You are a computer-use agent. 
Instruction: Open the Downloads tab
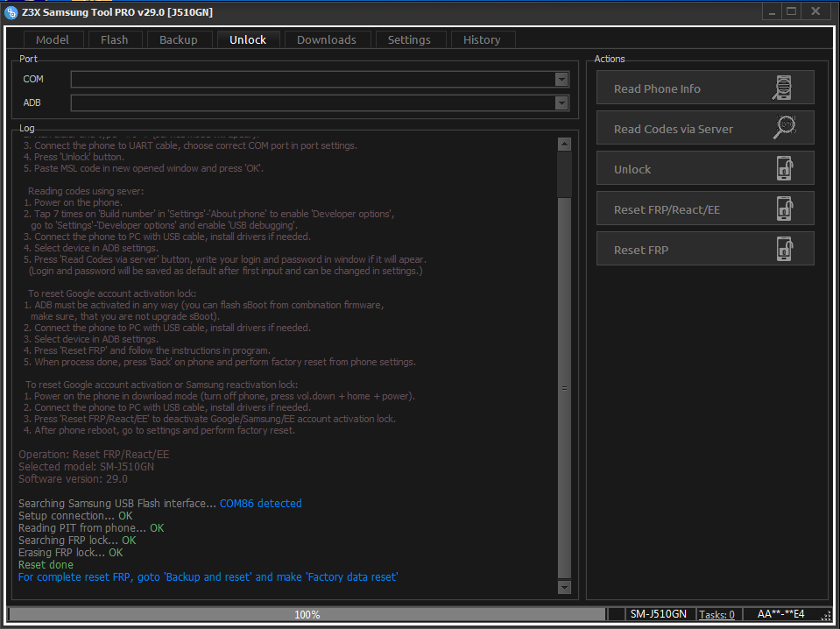coord(326,39)
